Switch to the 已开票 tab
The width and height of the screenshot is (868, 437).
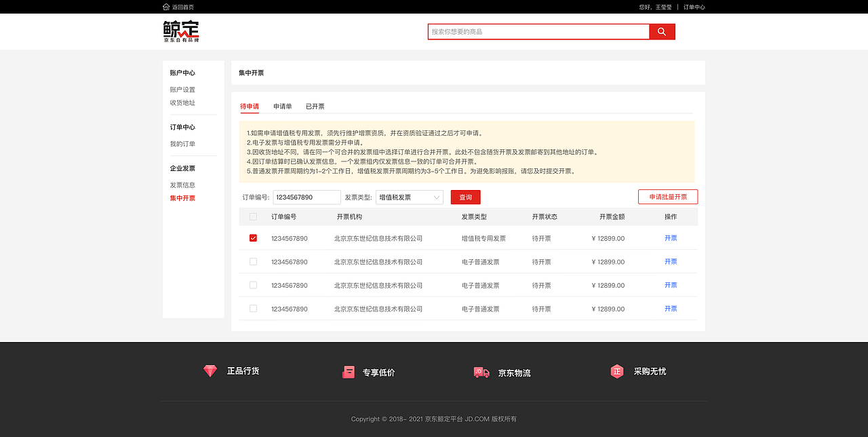(315, 106)
